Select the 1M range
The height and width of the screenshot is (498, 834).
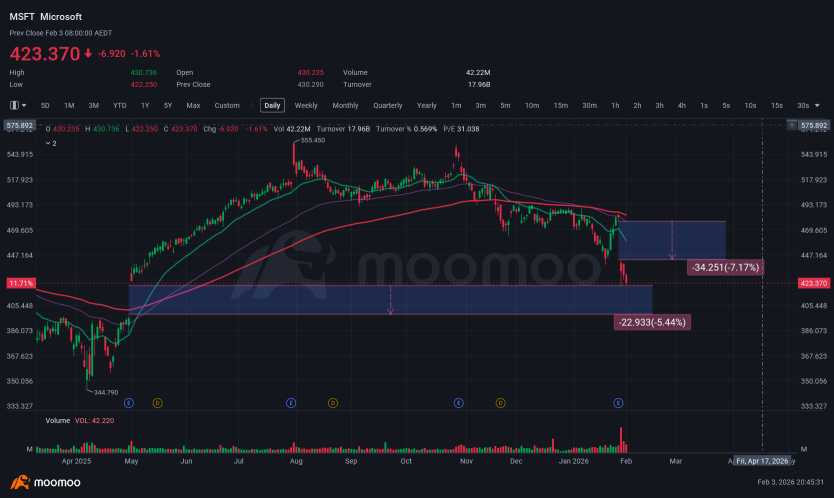pos(69,105)
